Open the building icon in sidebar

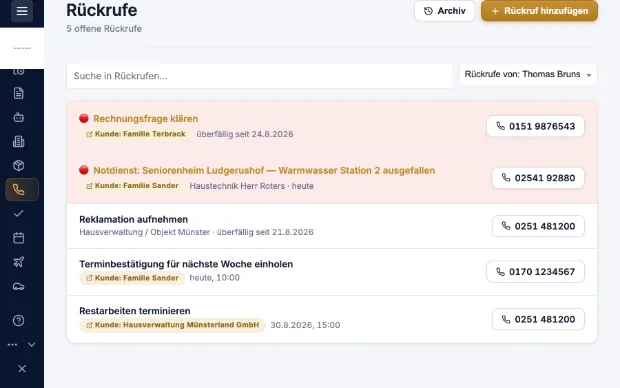coord(19,142)
